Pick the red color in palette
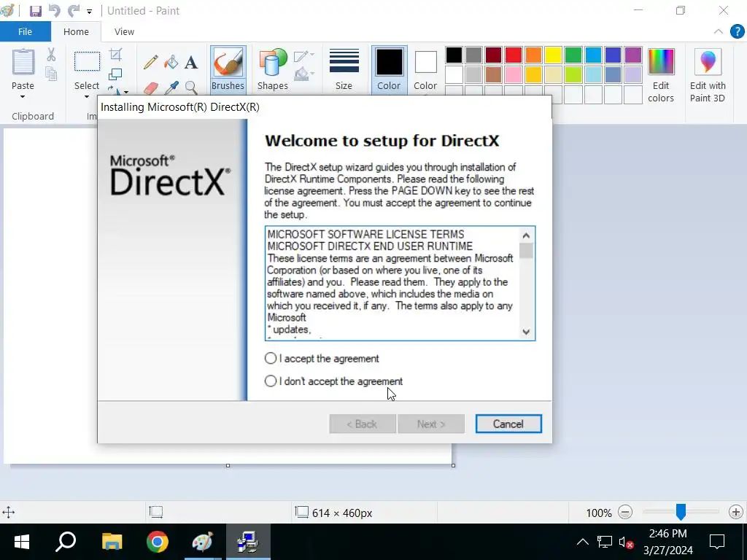 coord(513,55)
